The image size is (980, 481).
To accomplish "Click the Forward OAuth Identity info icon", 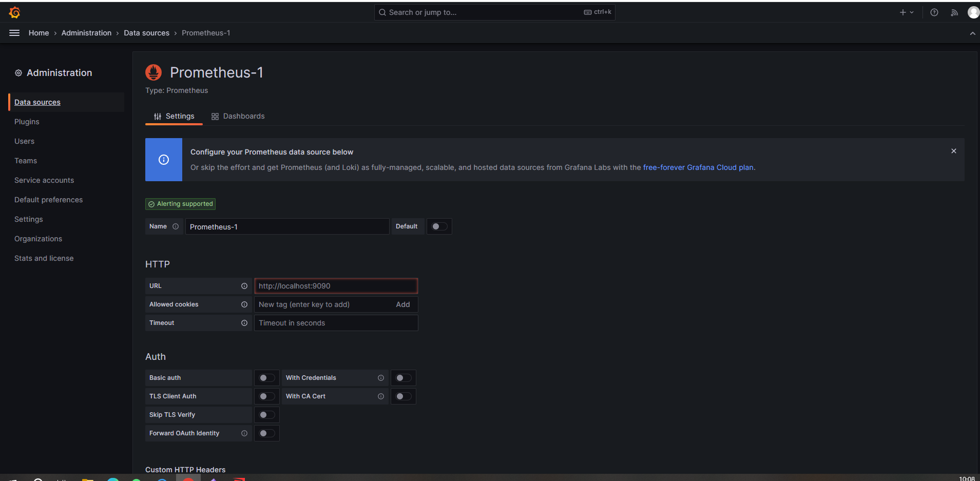I will (x=244, y=433).
